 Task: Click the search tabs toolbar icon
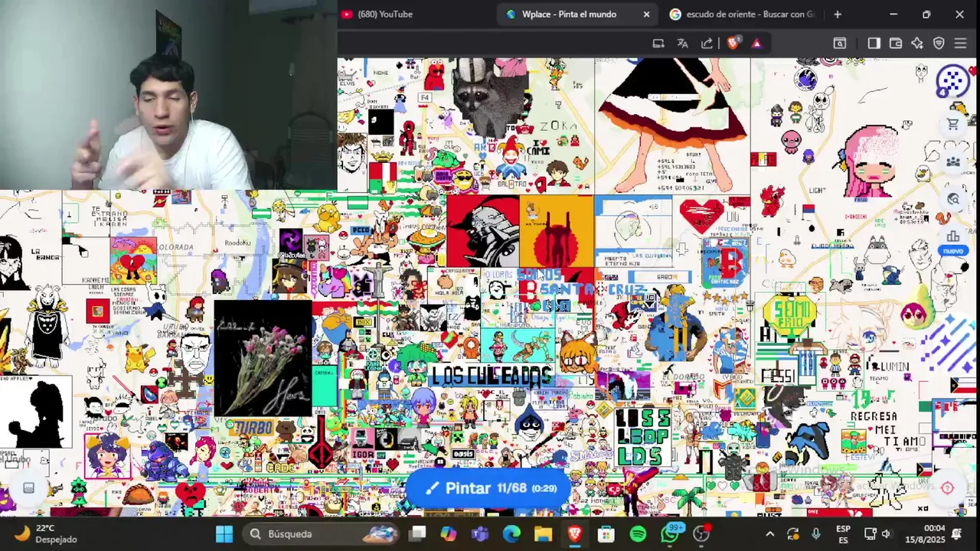840,44
